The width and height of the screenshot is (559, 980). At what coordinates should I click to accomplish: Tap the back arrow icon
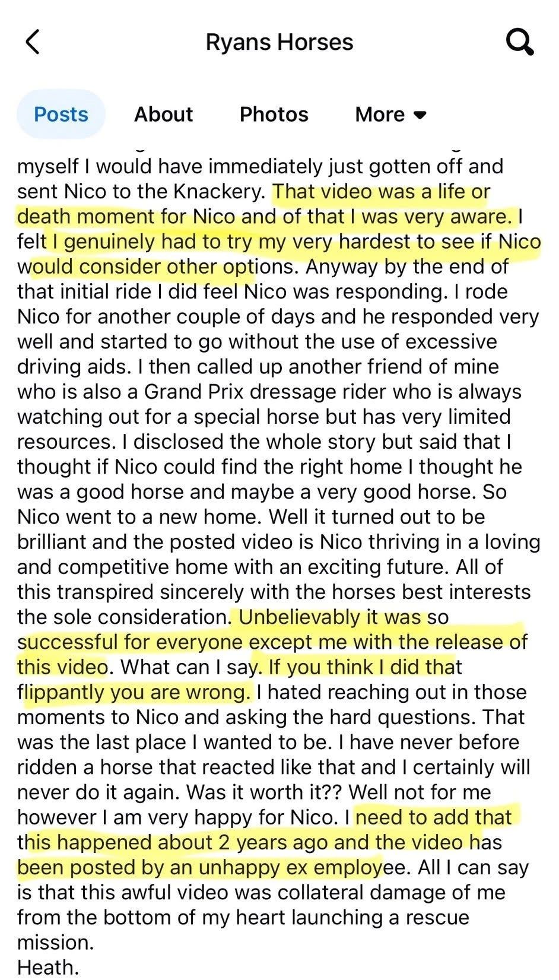point(33,42)
